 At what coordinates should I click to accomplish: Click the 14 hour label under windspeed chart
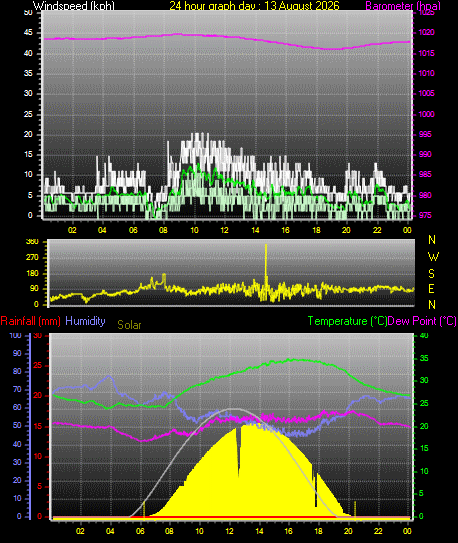(255, 230)
